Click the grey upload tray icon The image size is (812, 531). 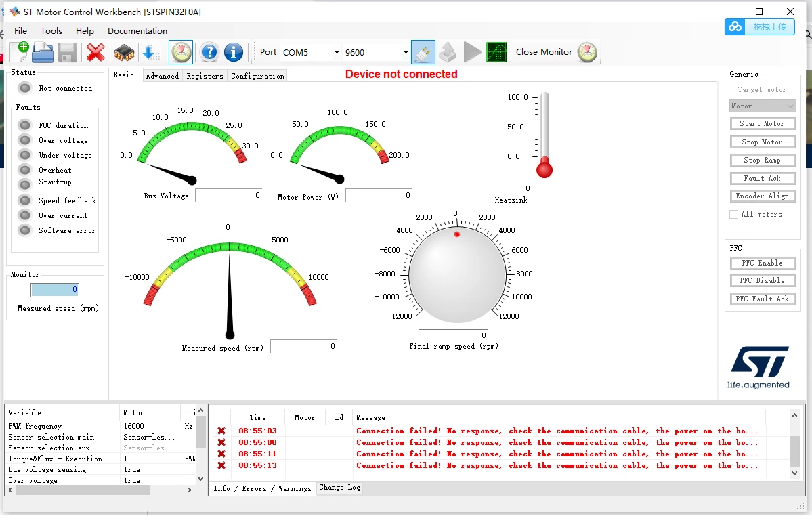(448, 52)
